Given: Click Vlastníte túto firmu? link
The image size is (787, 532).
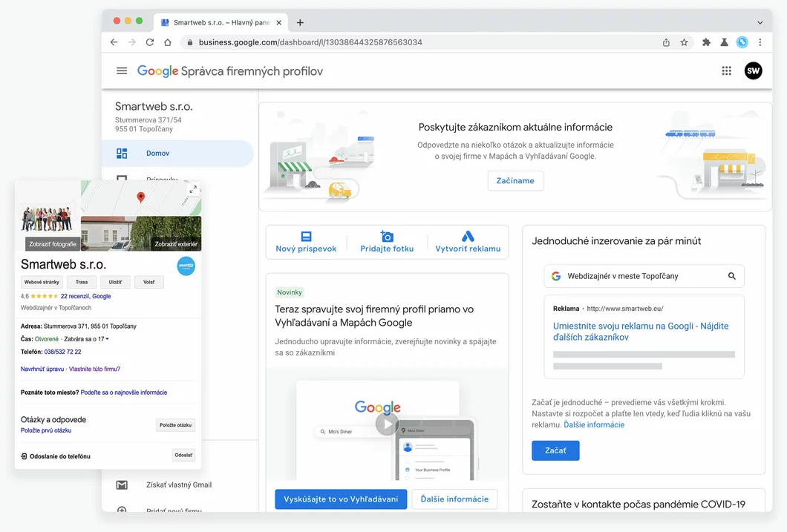Looking at the screenshot, I should pos(94,369).
